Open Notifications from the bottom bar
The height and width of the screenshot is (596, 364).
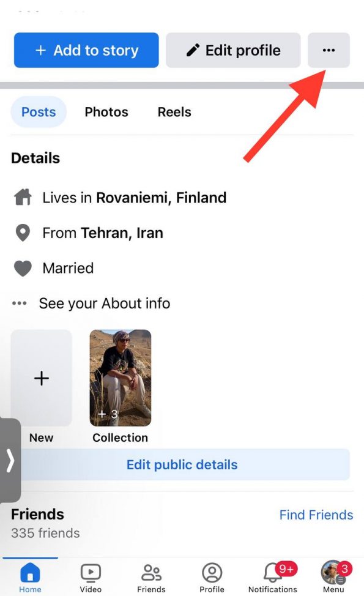(x=273, y=575)
